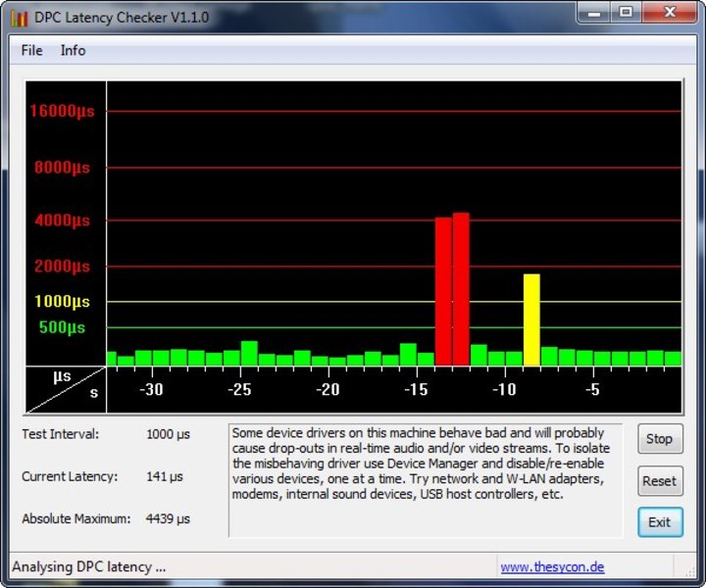Open the www.thesycon.de link

[552, 566]
